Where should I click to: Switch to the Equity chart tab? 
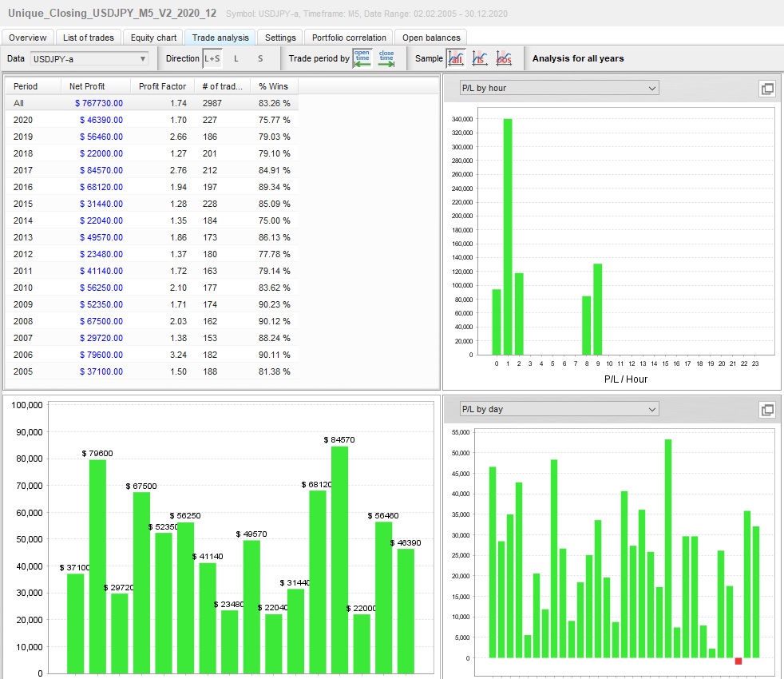(x=153, y=38)
